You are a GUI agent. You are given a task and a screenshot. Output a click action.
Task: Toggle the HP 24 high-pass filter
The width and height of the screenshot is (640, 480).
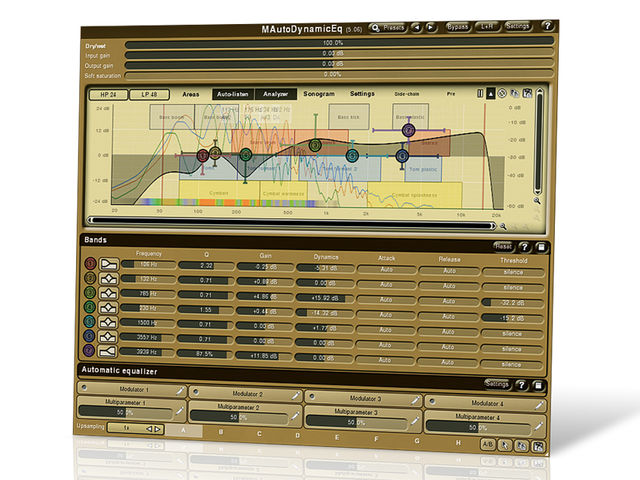pos(108,95)
